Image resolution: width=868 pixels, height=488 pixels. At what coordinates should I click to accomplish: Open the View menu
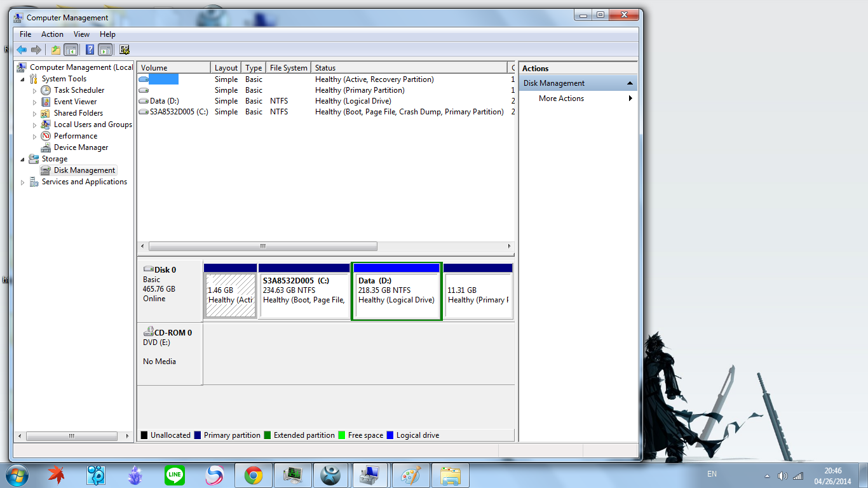pos(81,34)
